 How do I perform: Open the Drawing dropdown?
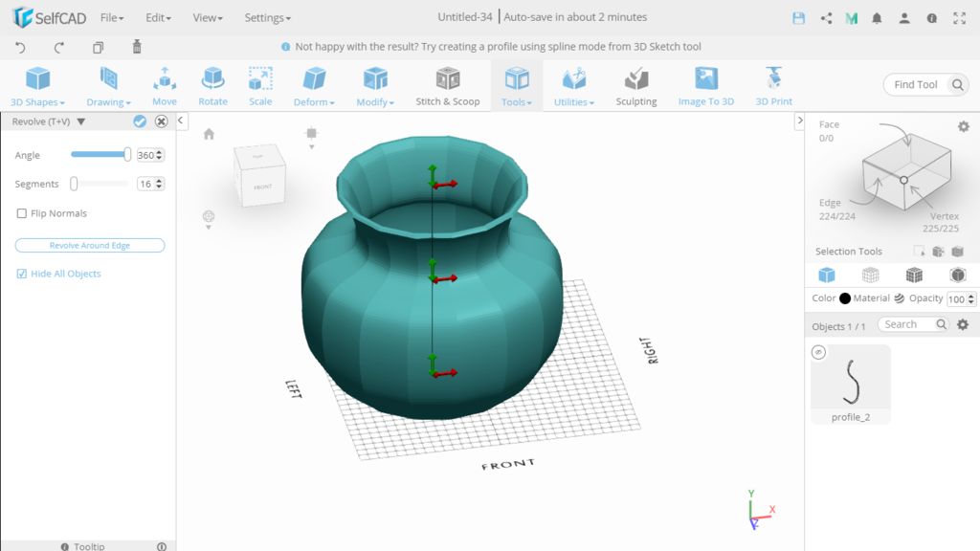108,86
